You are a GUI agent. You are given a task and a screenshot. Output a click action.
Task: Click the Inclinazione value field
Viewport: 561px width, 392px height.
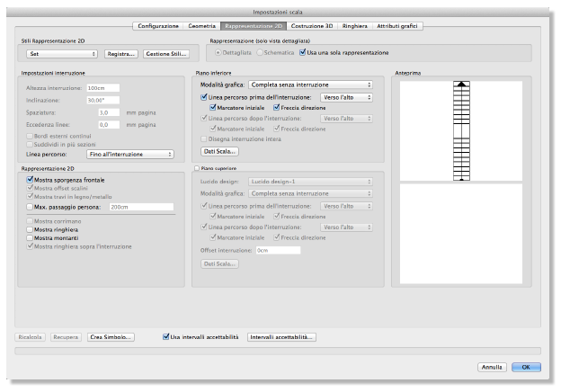point(103,100)
